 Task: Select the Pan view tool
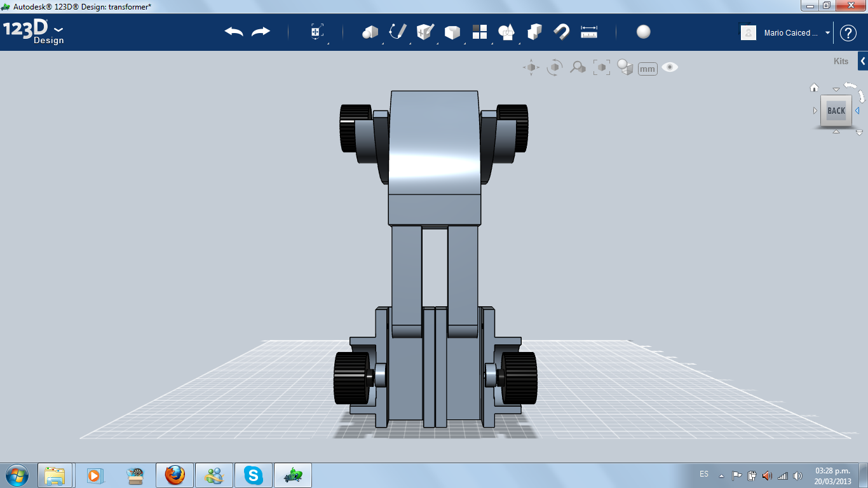pos(531,67)
